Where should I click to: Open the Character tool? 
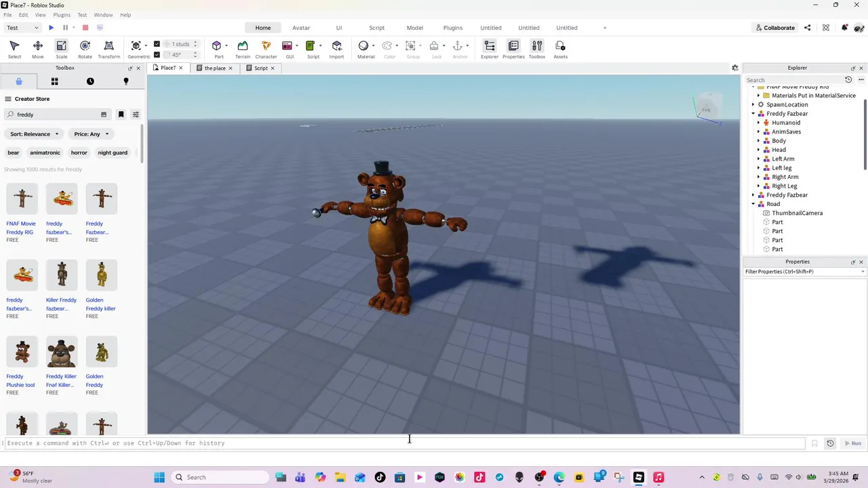tap(266, 49)
